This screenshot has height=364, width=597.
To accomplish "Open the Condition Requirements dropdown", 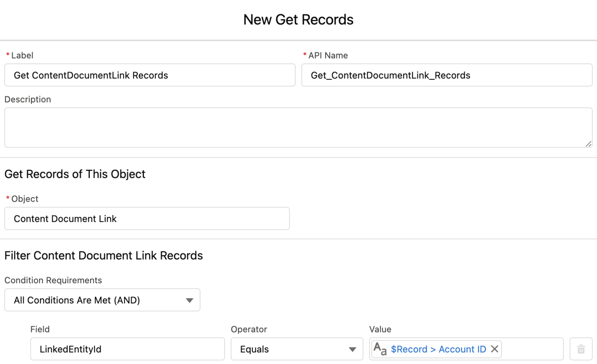I will click(x=190, y=300).
